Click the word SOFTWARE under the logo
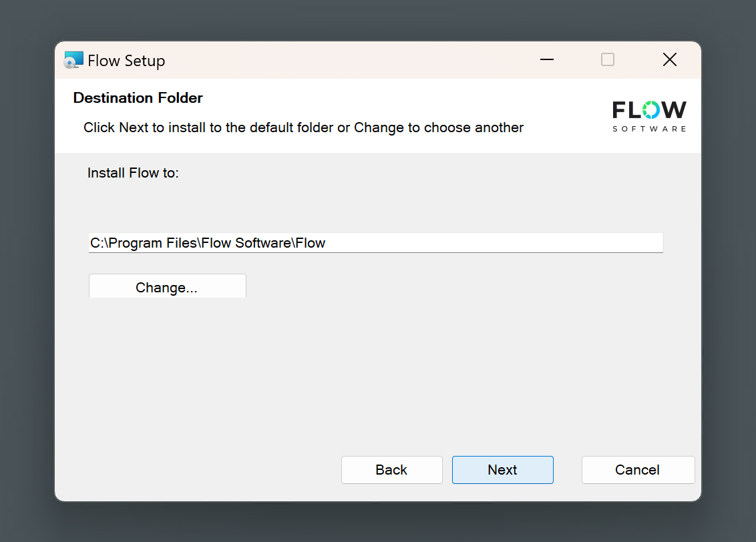 point(649,128)
